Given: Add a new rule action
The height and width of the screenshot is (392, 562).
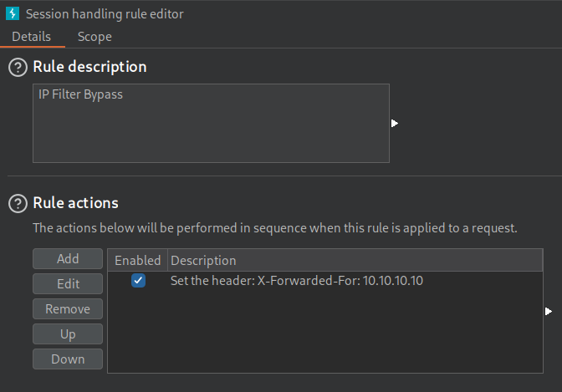Looking at the screenshot, I should coord(68,259).
